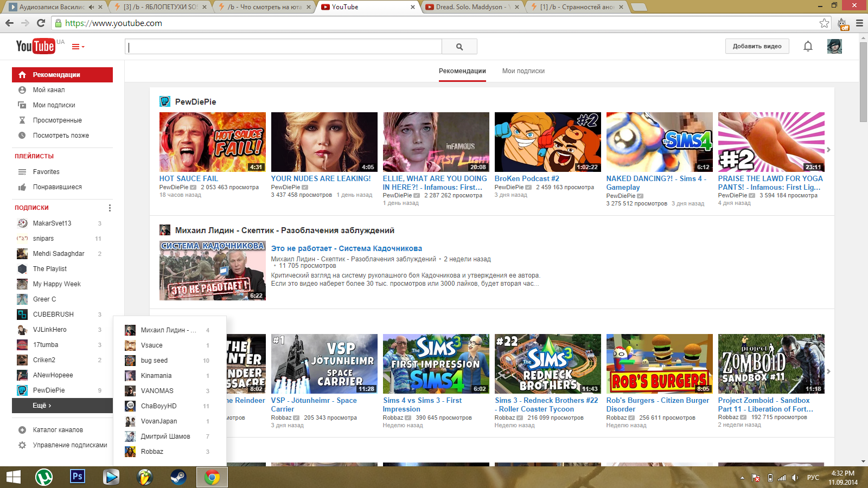This screenshot has height=488, width=868.
Task: Click the extension icon beside the Chrome menu
Action: click(x=843, y=23)
